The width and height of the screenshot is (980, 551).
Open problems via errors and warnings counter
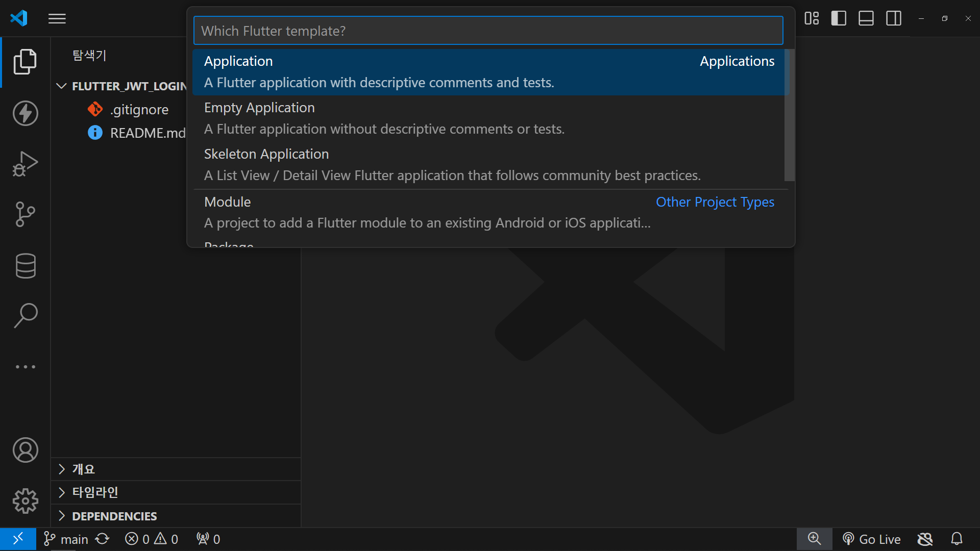click(152, 539)
